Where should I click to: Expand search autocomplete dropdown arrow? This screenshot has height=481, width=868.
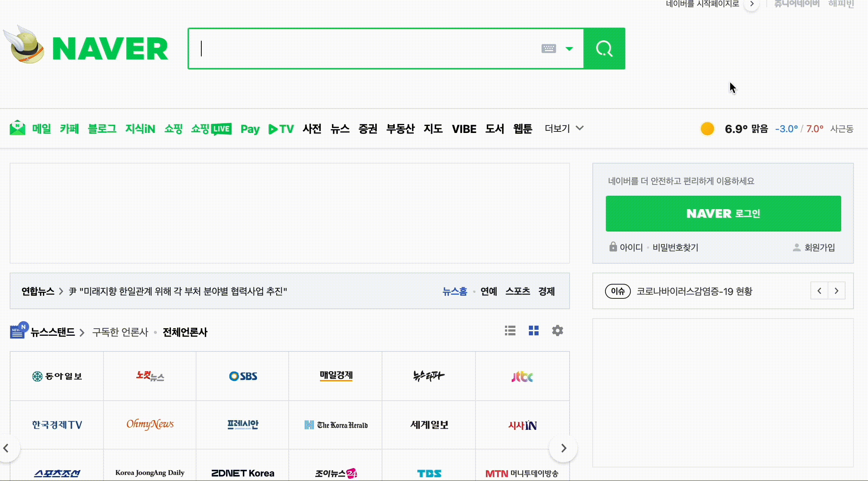coord(569,49)
